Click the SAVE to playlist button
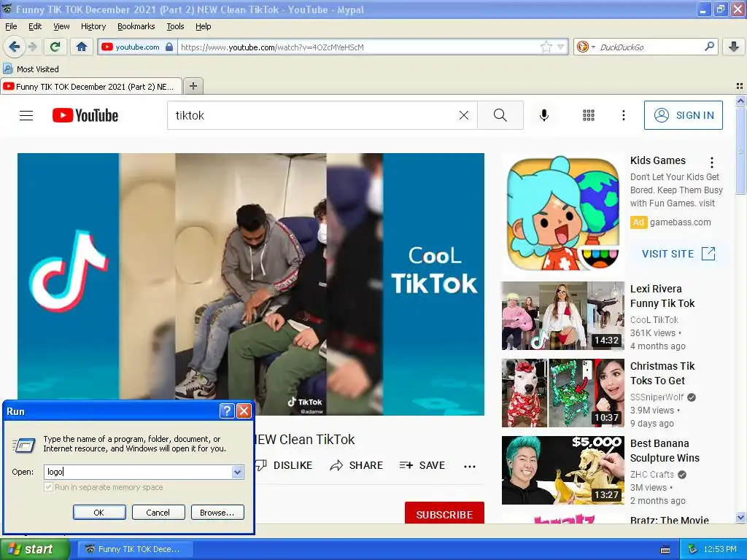The image size is (747, 560). coord(422,465)
